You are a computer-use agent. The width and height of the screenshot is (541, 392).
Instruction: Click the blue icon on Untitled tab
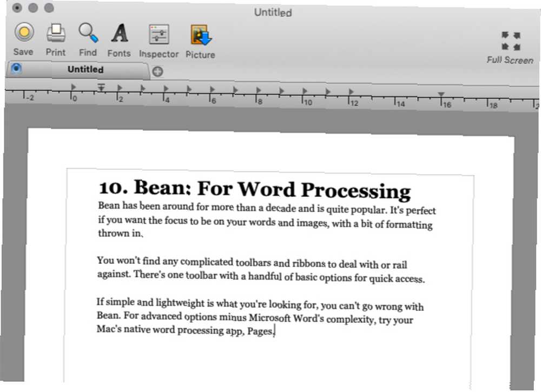(x=16, y=68)
